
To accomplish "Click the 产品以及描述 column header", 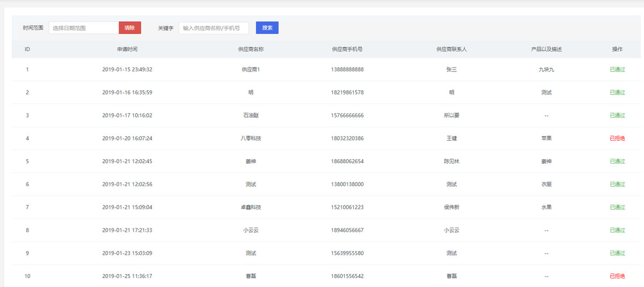I will coord(546,49).
